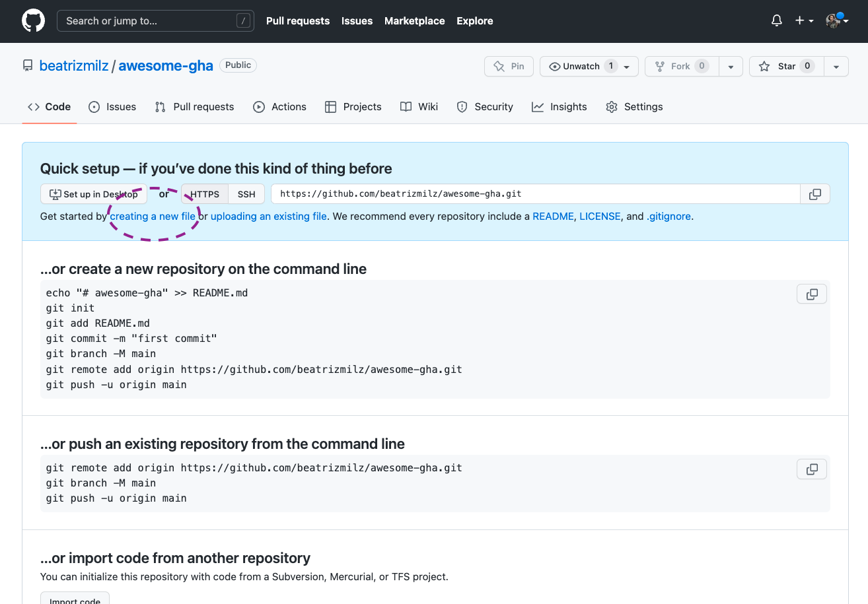Pin the awesome-gha repository
868x604 pixels.
click(x=509, y=67)
